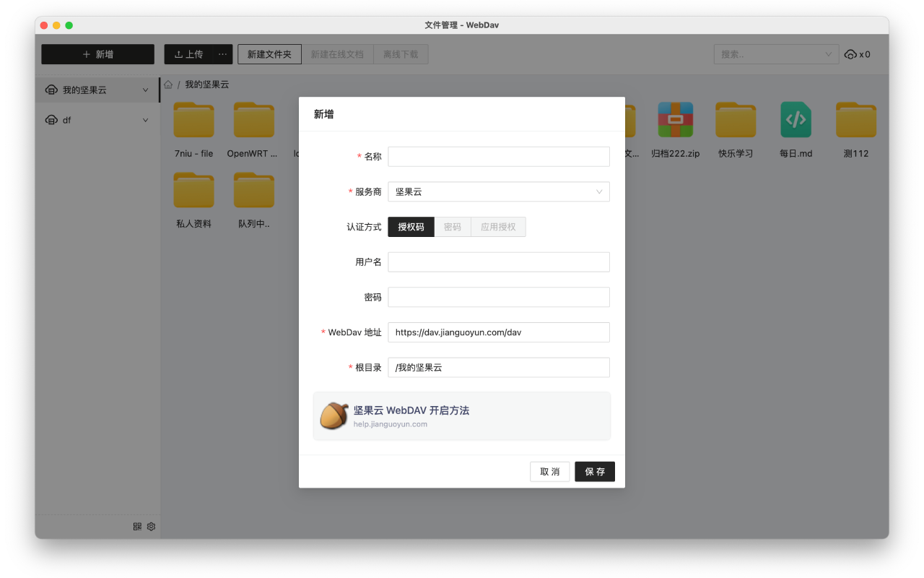This screenshot has height=578, width=924.
Task: Click the df drive icon in sidebar
Action: coord(51,120)
